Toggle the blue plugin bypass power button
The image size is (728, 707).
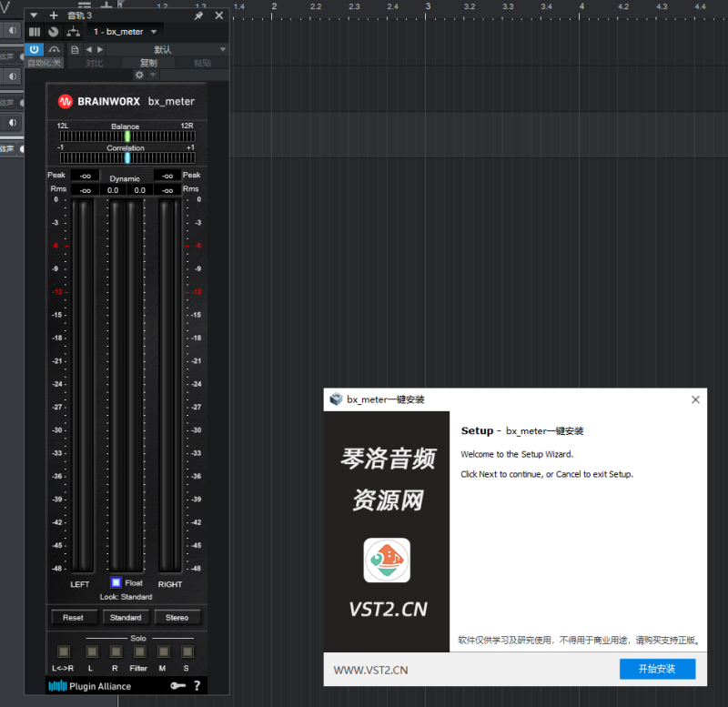(x=35, y=50)
